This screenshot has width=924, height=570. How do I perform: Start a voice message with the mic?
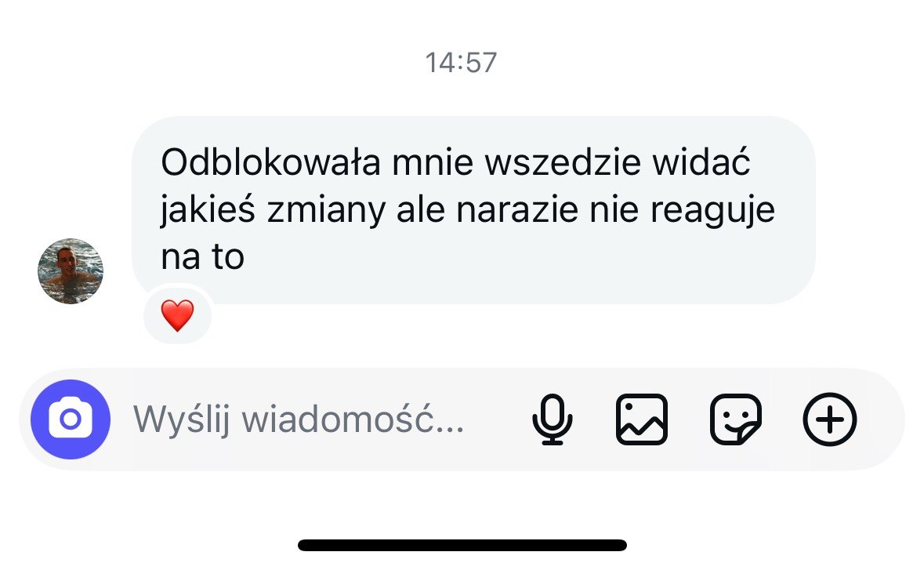click(x=553, y=419)
